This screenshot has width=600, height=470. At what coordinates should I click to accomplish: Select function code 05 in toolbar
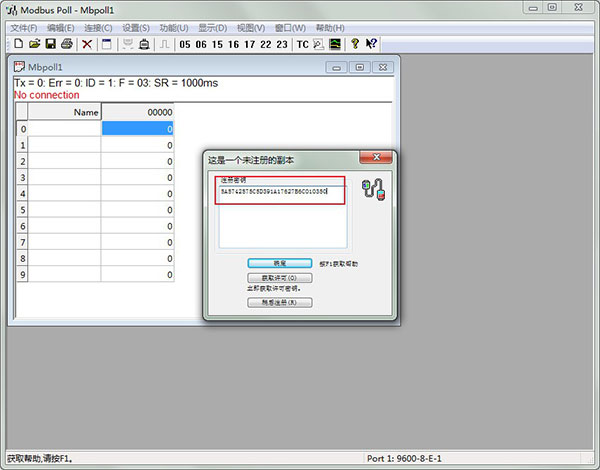(185, 44)
